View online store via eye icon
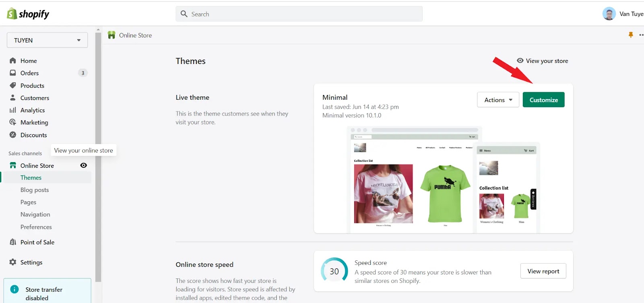This screenshot has width=644, height=303. [x=83, y=165]
